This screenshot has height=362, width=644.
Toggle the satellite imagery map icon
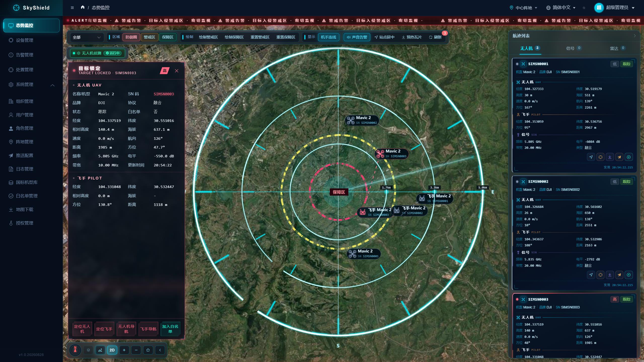coord(100,350)
